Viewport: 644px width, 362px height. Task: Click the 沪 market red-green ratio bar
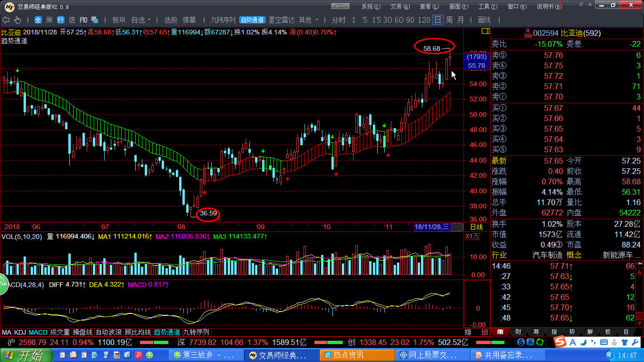pyautogui.click(x=154, y=342)
